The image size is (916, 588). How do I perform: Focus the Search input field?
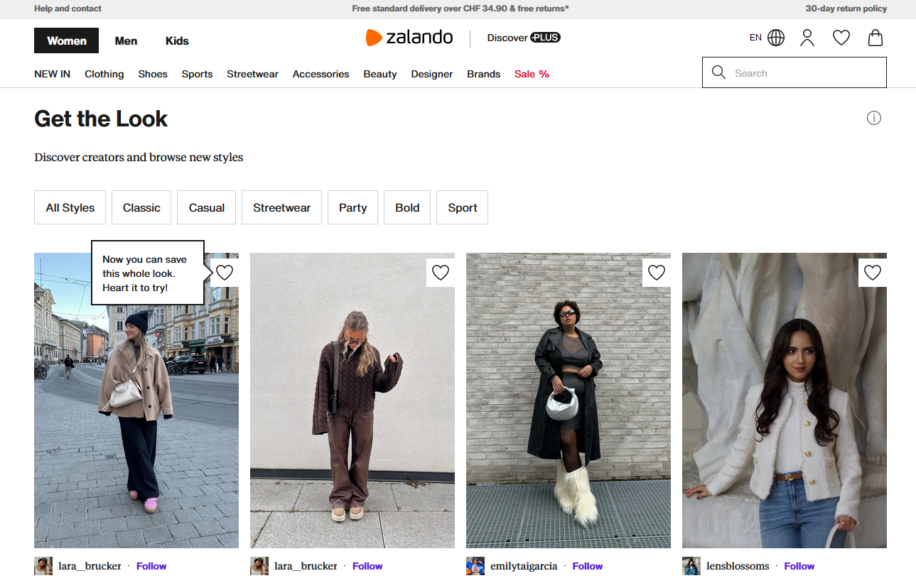tap(794, 72)
